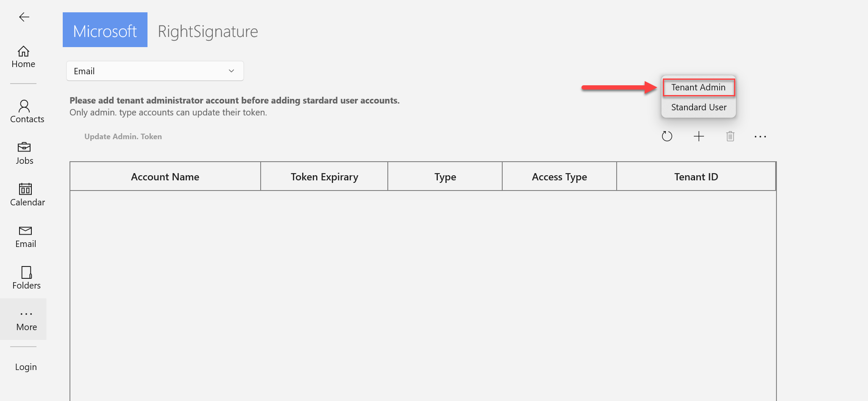Delete account using the trash icon
The image size is (868, 401).
tap(730, 136)
